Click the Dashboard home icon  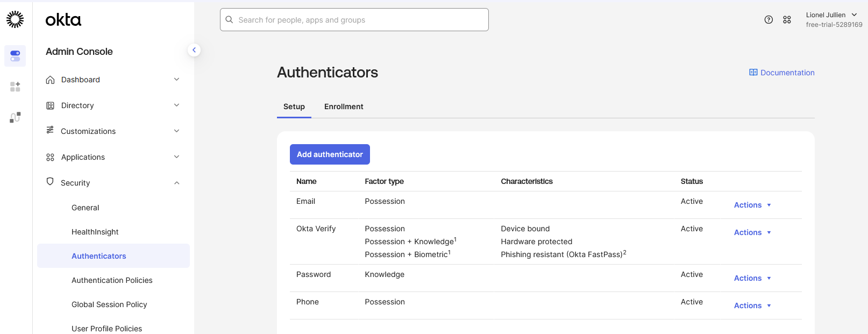50,80
